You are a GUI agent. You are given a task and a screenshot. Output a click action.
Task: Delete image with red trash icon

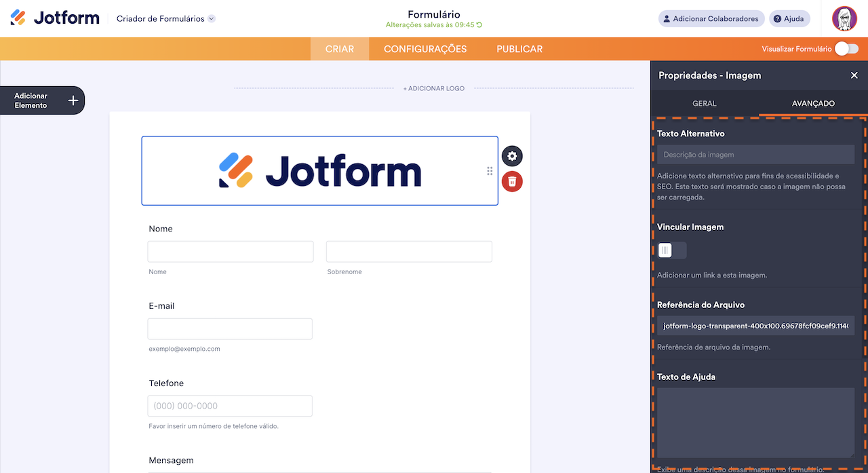pos(512,181)
